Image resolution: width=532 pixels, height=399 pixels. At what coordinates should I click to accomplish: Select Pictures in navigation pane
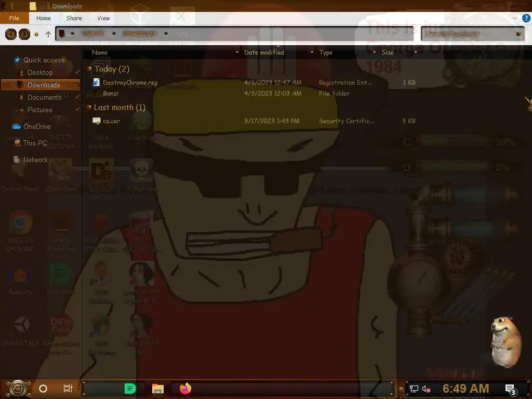[39, 110]
